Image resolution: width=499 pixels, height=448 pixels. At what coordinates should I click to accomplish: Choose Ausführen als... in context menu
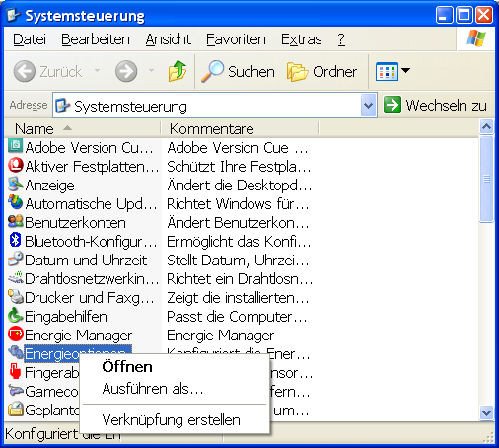175,389
